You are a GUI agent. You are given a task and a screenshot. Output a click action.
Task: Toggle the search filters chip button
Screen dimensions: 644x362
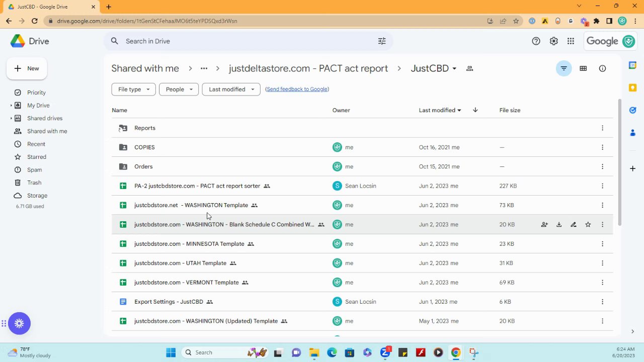pos(563,68)
